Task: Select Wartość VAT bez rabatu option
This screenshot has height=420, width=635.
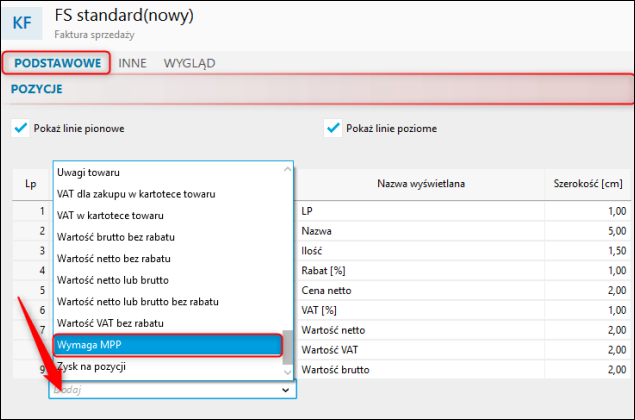Action: (x=168, y=323)
